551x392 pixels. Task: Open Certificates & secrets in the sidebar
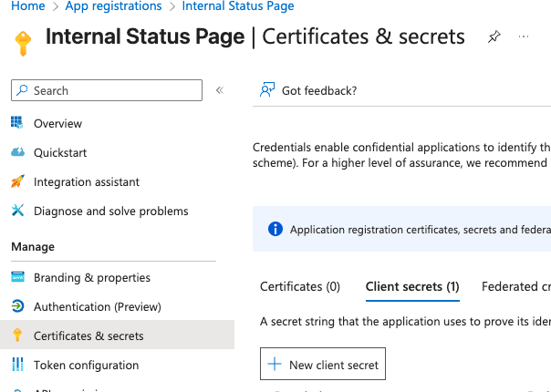[x=88, y=335]
